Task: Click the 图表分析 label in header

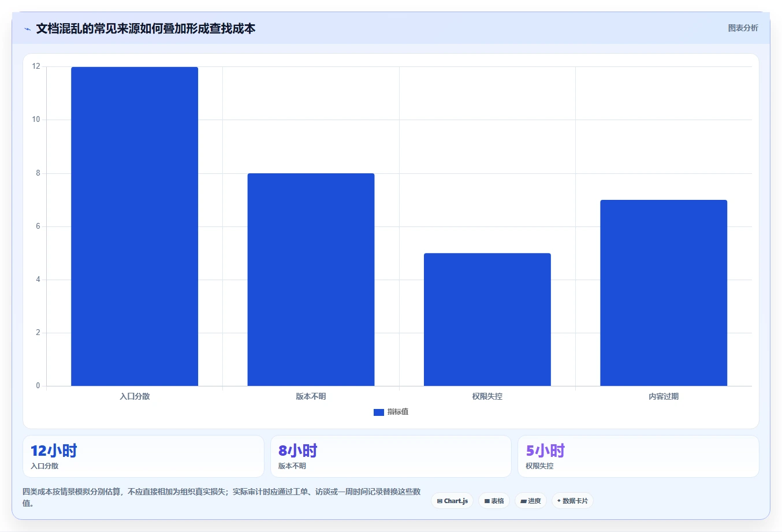Action: tap(743, 28)
